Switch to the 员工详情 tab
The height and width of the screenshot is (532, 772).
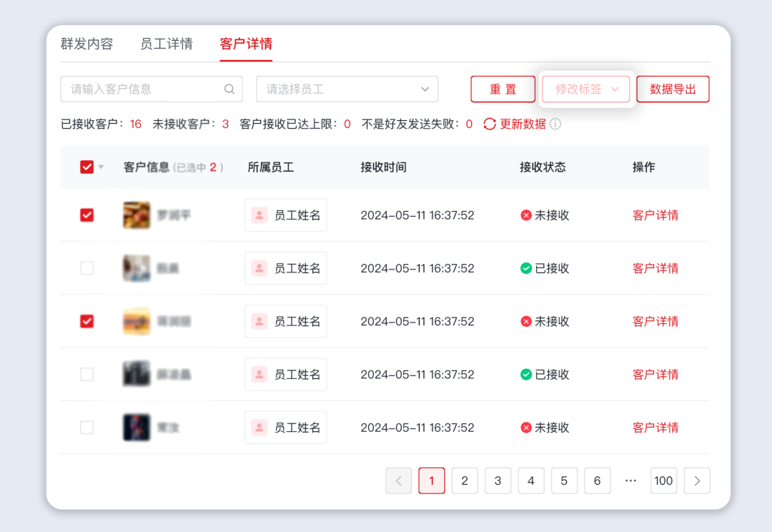point(166,44)
